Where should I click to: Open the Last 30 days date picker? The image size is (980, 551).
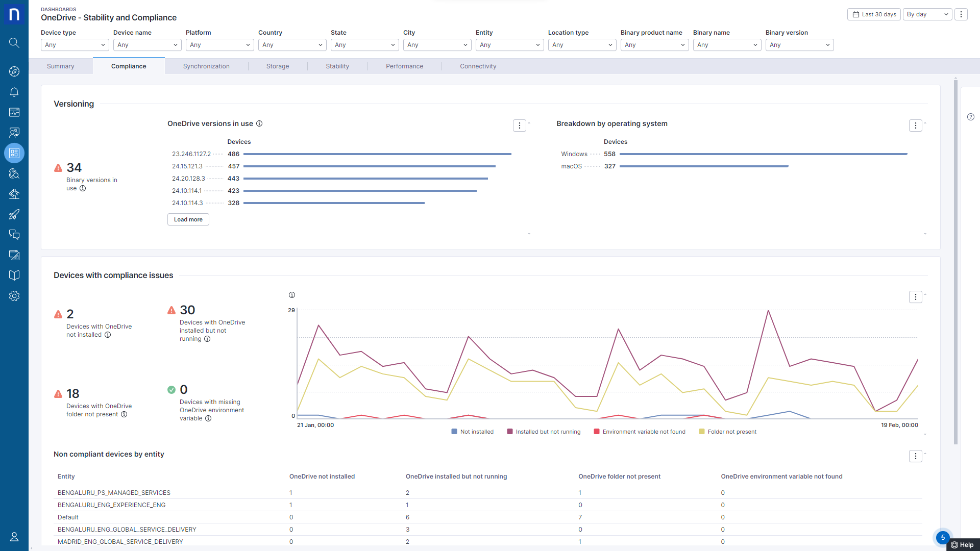874,14
